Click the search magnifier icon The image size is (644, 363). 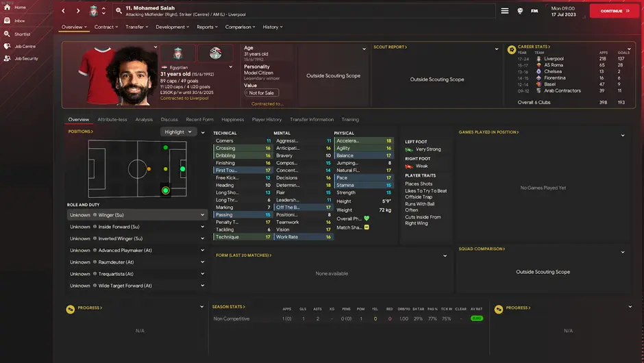[x=119, y=11]
